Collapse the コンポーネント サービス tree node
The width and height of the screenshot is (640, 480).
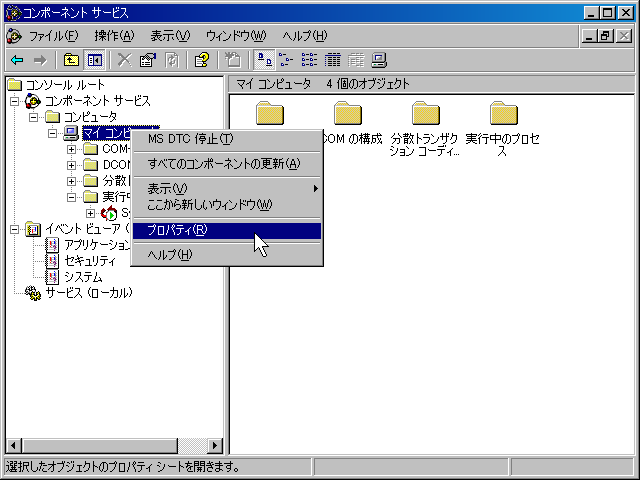[15, 101]
